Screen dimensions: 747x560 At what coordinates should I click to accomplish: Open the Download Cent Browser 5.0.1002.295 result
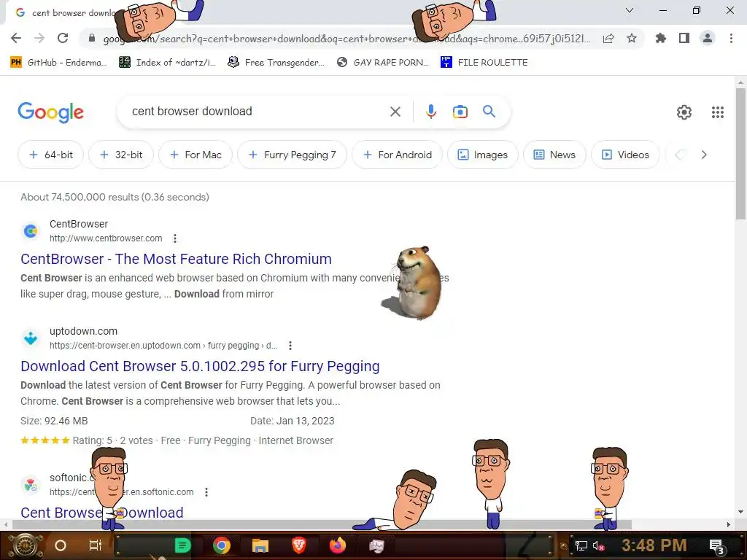[200, 366]
